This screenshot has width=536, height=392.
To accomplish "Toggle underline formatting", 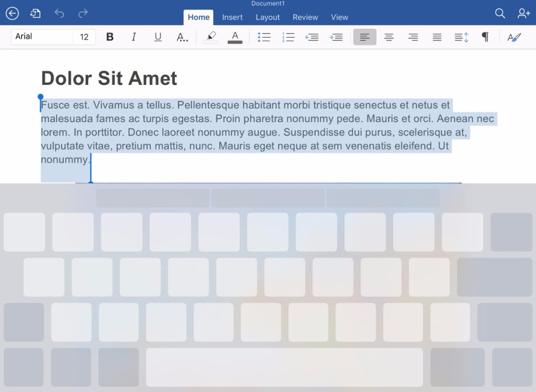I will click(158, 36).
